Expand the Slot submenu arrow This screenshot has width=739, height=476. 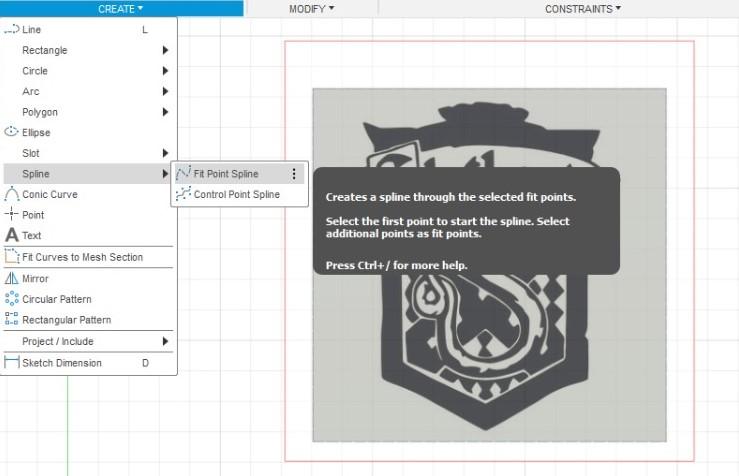pos(165,153)
